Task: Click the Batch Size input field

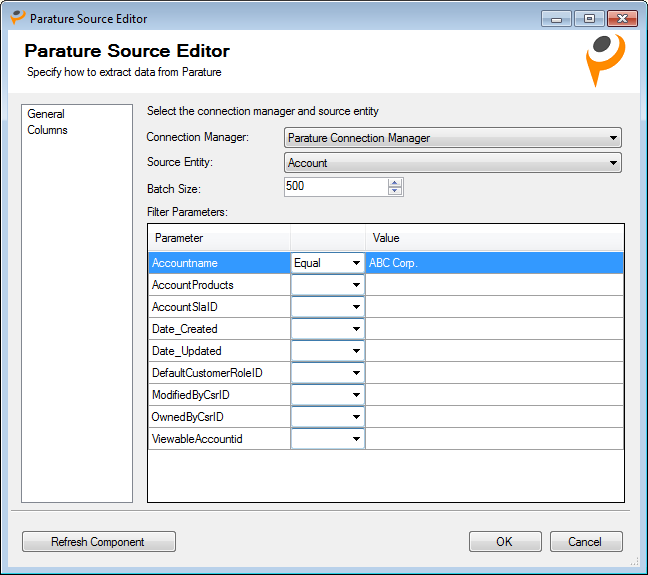Action: coord(336,187)
